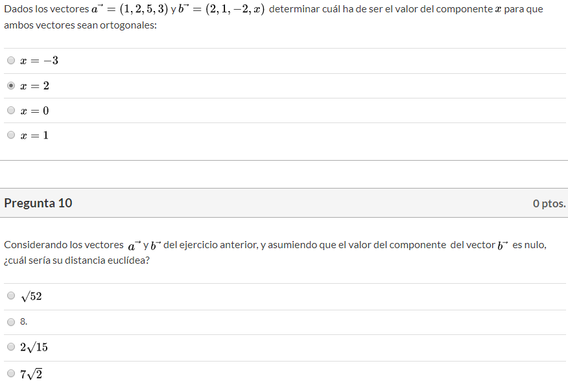Choose the x = 0 radio option
This screenshot has width=568, height=392.
point(11,110)
